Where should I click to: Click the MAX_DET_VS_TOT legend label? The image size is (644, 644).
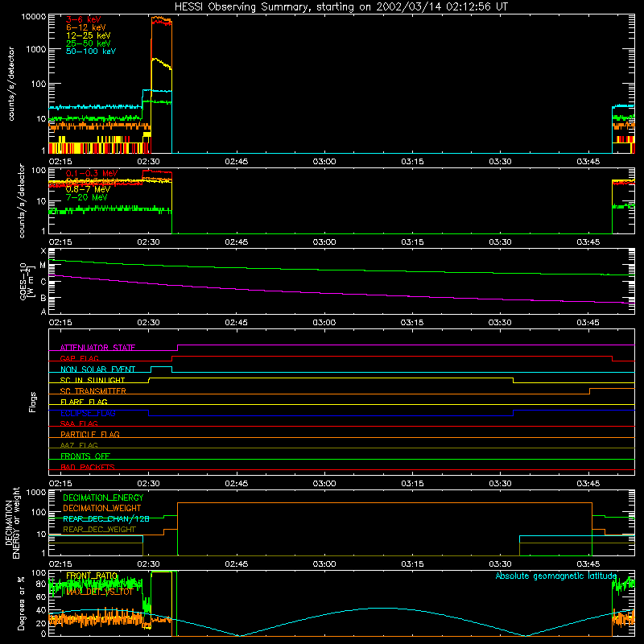(x=99, y=592)
